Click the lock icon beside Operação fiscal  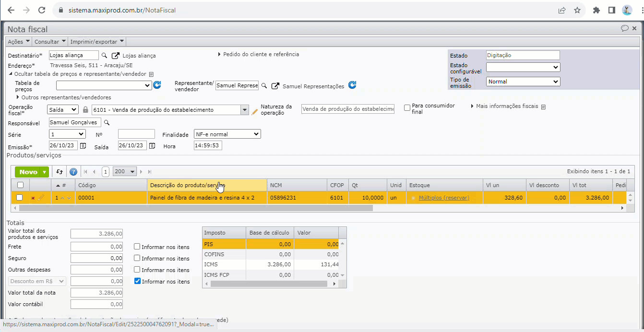click(x=85, y=110)
